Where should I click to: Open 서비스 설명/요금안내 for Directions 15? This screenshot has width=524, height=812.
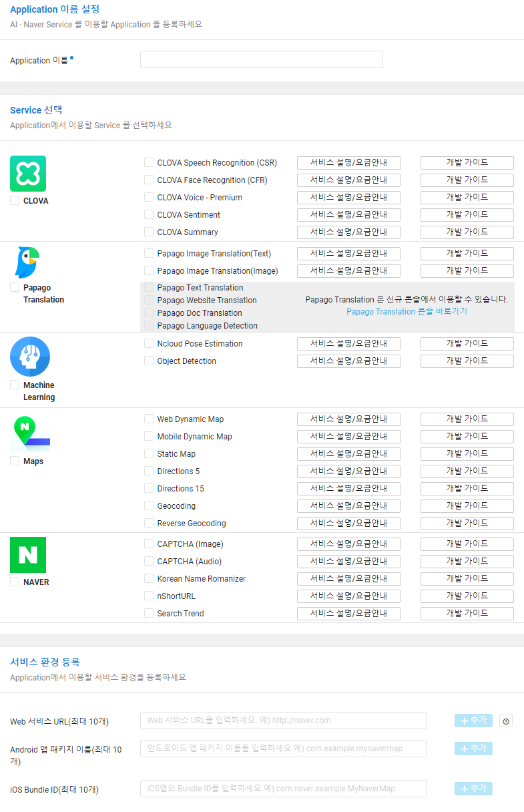(x=348, y=488)
